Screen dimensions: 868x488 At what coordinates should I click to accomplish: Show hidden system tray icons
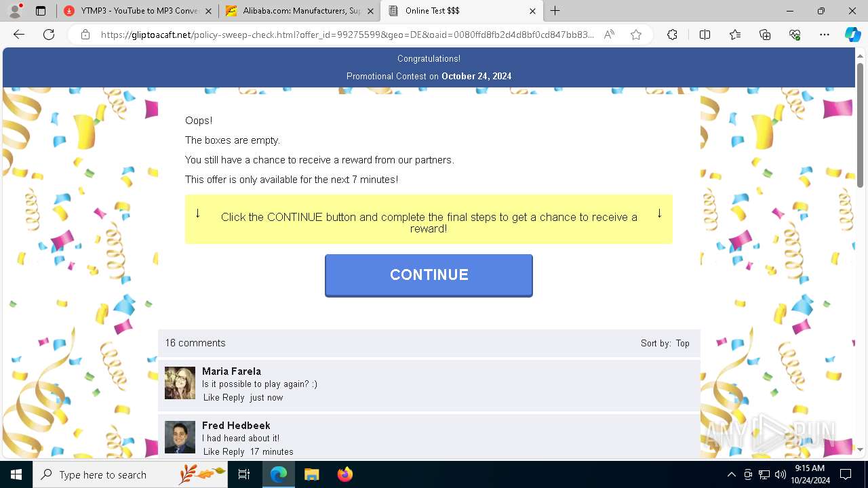[731, 474]
